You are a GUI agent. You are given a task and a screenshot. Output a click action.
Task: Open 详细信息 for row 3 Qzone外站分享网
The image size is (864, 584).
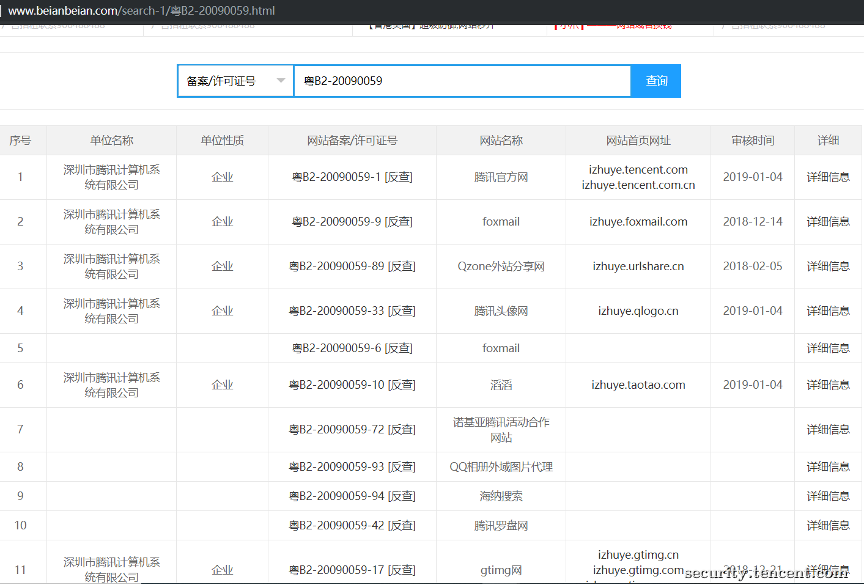pos(828,266)
